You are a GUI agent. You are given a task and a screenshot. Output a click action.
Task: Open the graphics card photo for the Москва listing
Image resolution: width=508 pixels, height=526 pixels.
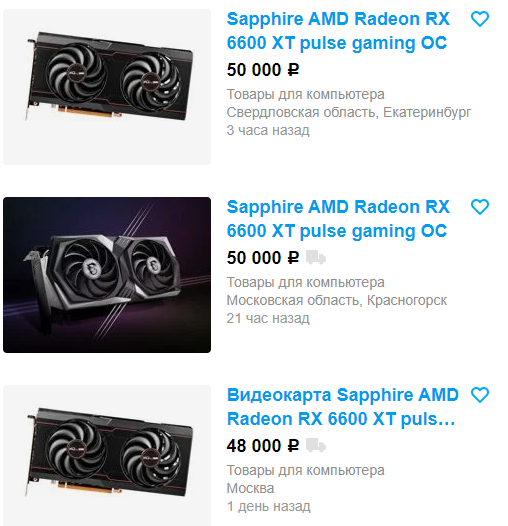107,455
